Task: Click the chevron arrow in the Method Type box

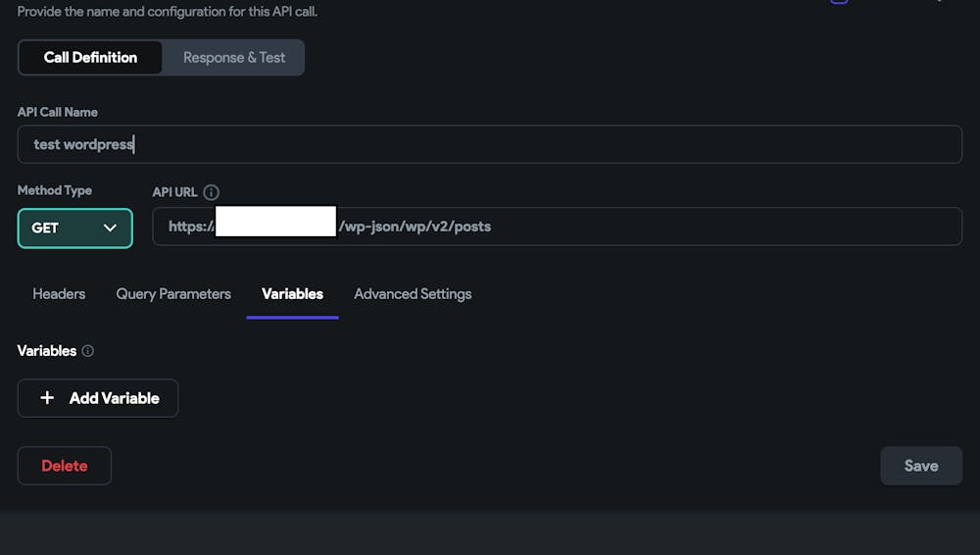Action: tap(110, 227)
